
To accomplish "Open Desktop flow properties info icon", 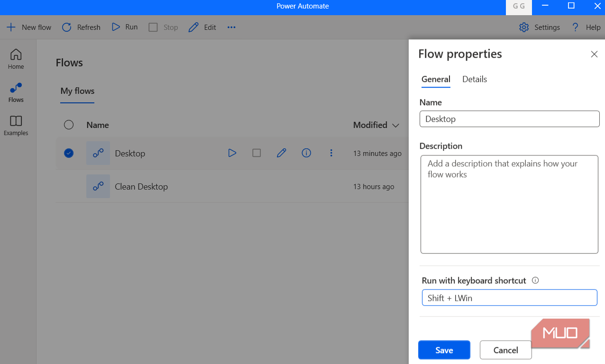I will [x=306, y=153].
